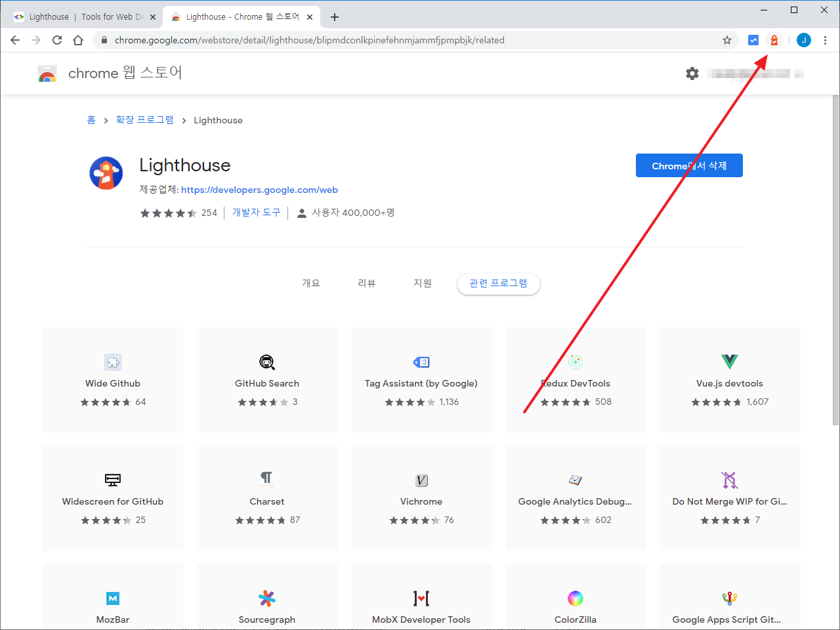Click Charset card title text

pos(267,501)
